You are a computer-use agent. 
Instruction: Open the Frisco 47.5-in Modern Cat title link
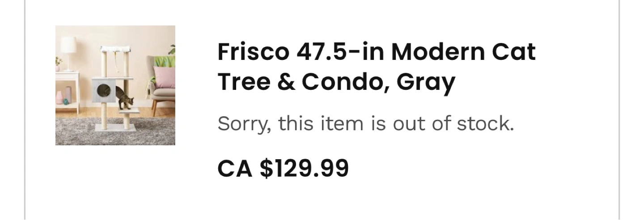pos(376,52)
